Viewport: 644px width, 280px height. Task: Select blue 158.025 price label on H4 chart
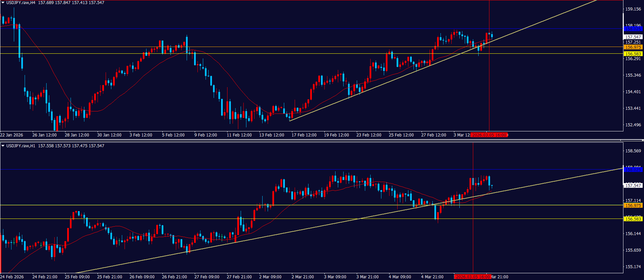633,29
